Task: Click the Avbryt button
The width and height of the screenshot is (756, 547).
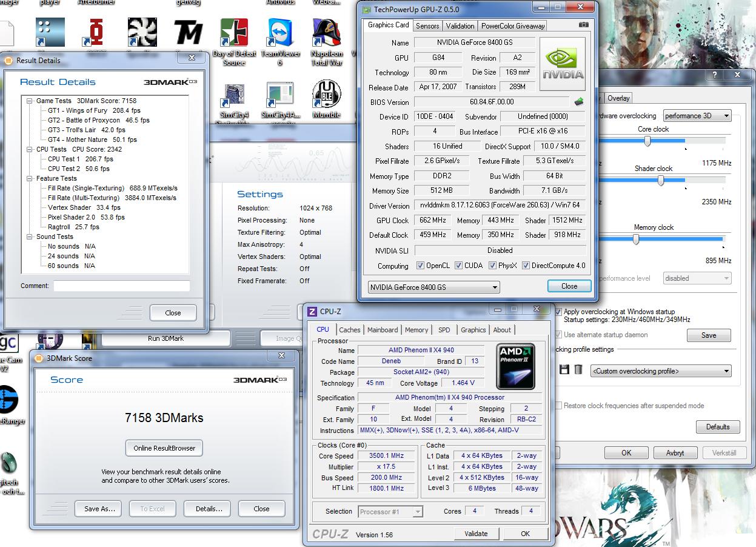Action: coord(675,453)
